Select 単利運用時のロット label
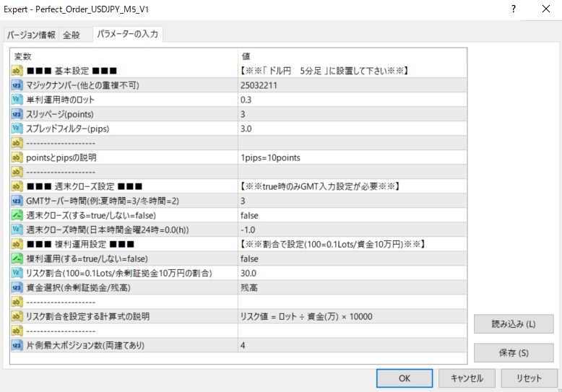The width and height of the screenshot is (562, 392). point(60,100)
